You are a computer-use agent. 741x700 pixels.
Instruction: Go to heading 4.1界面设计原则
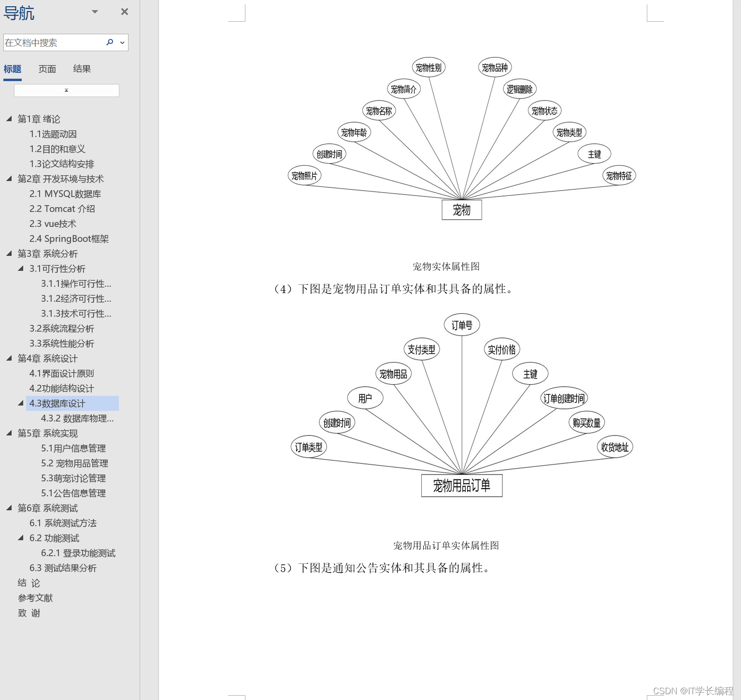click(x=62, y=373)
